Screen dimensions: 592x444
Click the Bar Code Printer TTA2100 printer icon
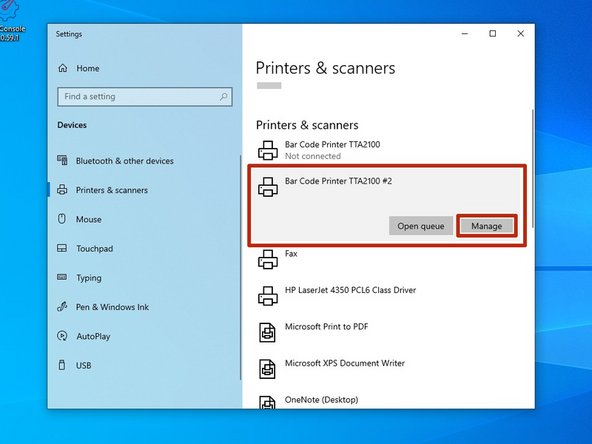tap(268, 150)
